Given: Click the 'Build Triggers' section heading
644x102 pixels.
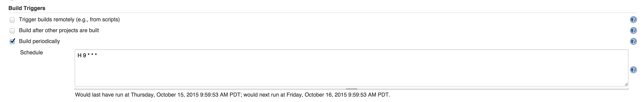Looking at the screenshot, I should [27, 8].
